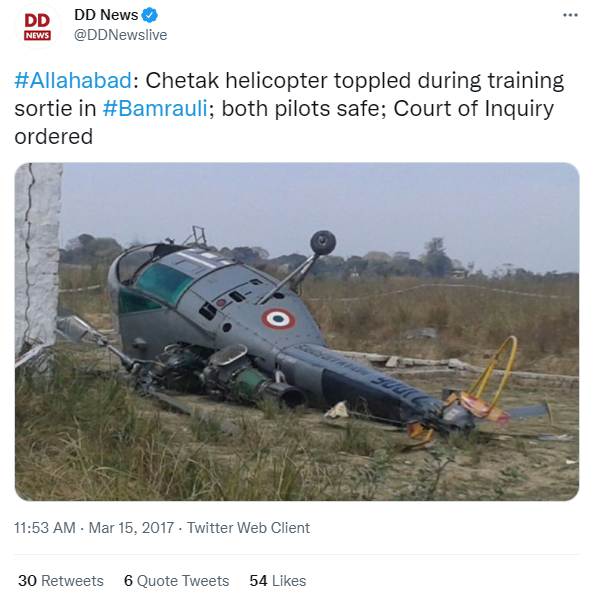
Task: Click the roundel insignia in the photo
Action: 278,319
